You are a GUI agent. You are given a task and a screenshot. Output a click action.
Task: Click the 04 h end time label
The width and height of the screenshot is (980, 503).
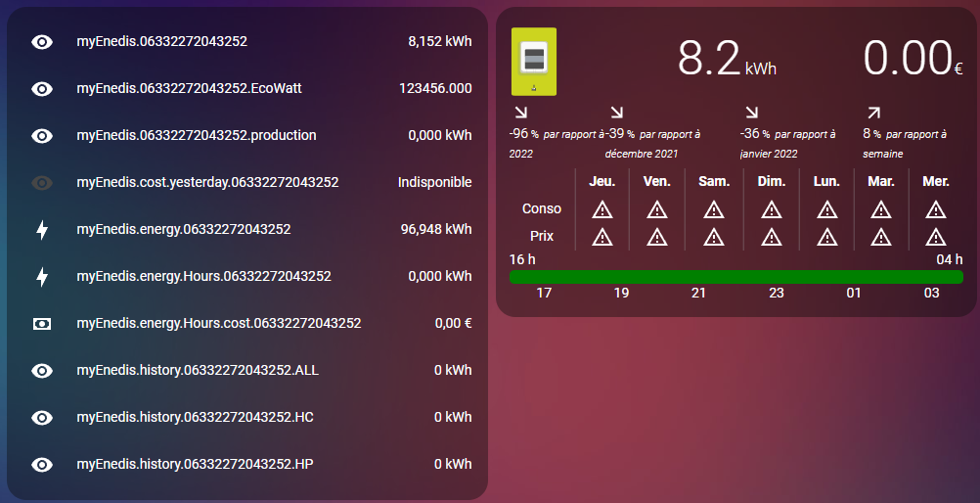950,259
